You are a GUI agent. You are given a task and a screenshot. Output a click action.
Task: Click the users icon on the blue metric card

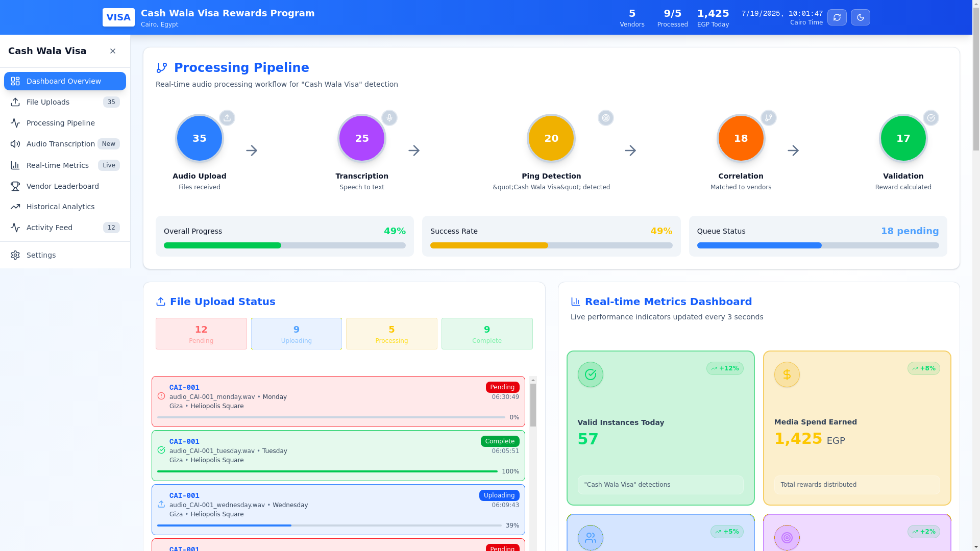click(x=591, y=538)
